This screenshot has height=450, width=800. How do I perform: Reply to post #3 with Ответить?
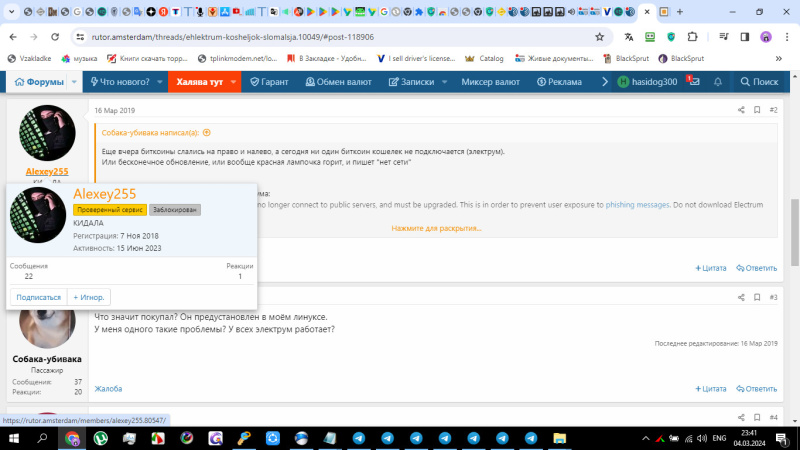(x=757, y=389)
